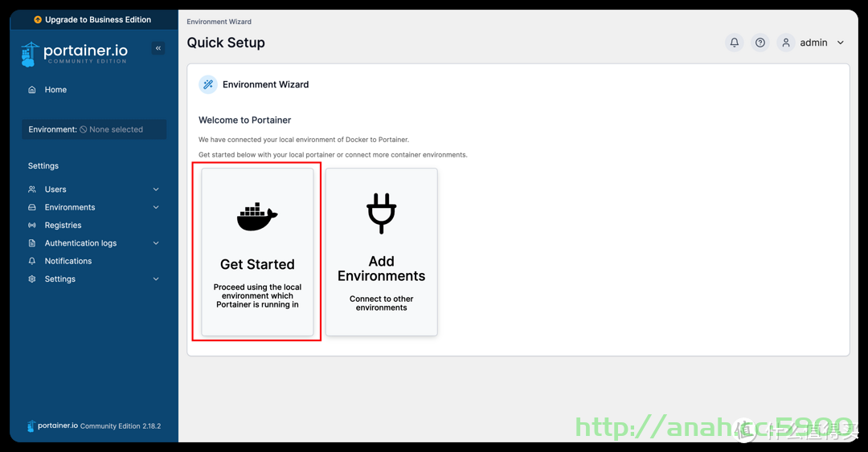The image size is (868, 452).
Task: Click the Community Edition 2.18.2 version text
Action: [x=121, y=426]
